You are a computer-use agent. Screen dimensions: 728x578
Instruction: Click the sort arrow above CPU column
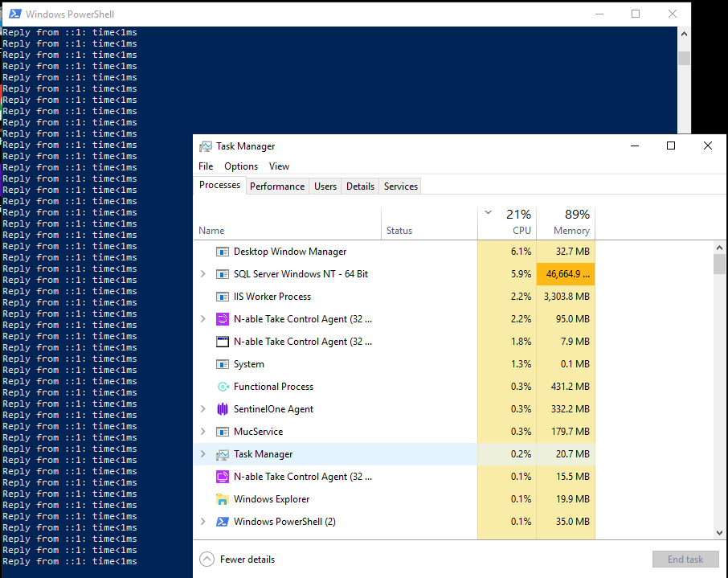(x=488, y=213)
